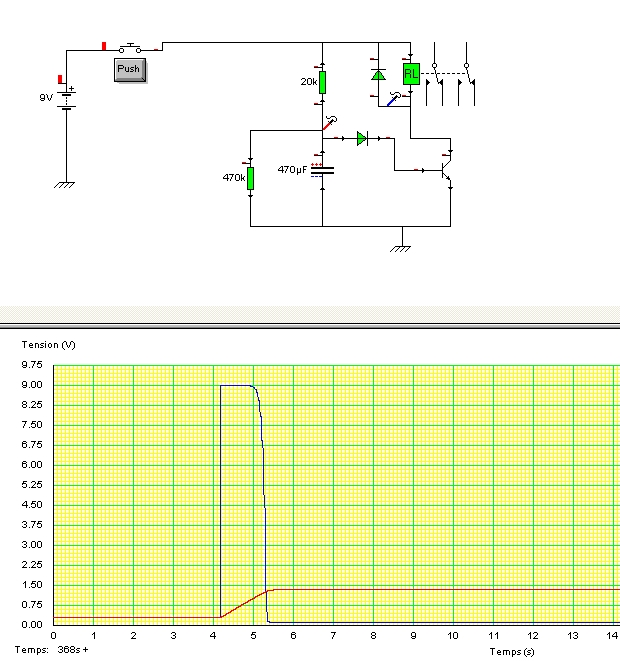Click the blue trace on the graph
This screenshot has height=661, width=620.
tap(236, 385)
